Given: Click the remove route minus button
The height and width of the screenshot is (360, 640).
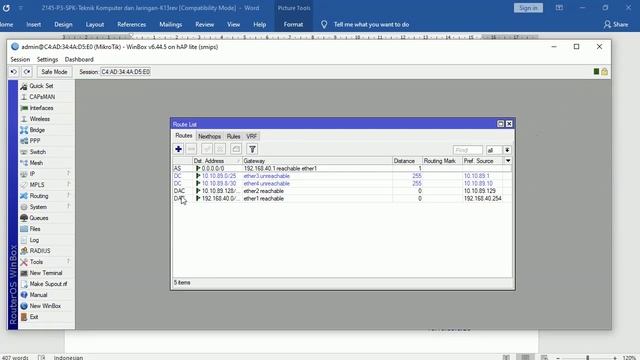Looking at the screenshot, I should (191, 149).
